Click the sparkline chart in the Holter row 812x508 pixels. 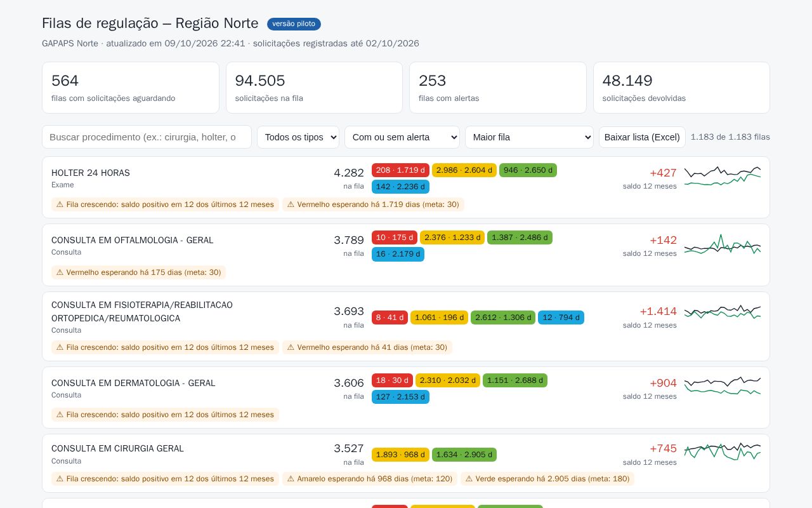coord(723,176)
